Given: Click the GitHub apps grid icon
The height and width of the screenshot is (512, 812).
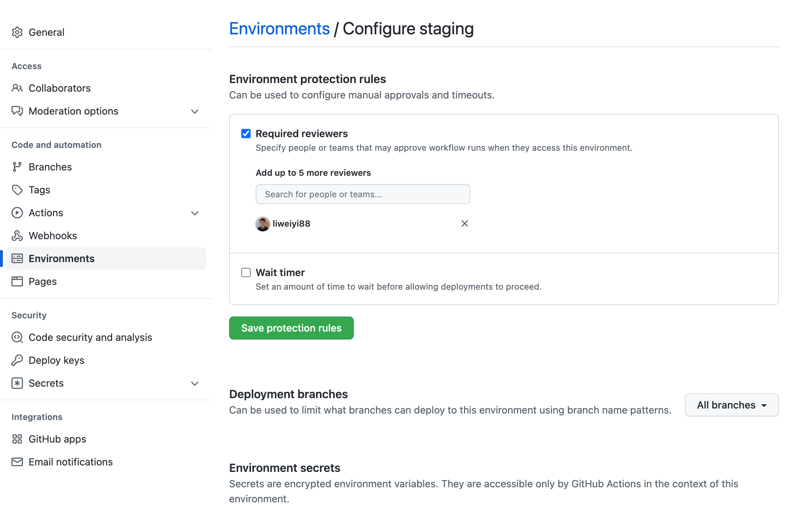Looking at the screenshot, I should (17, 439).
